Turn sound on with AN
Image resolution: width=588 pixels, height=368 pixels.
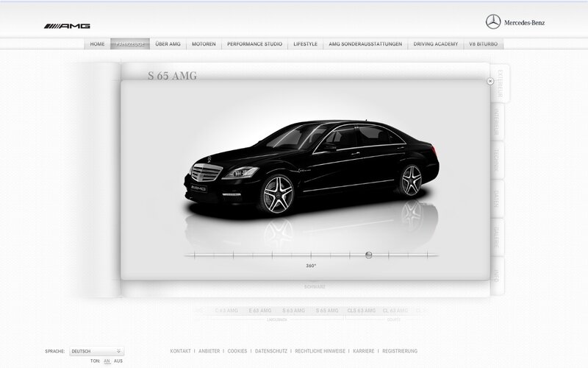(x=107, y=361)
